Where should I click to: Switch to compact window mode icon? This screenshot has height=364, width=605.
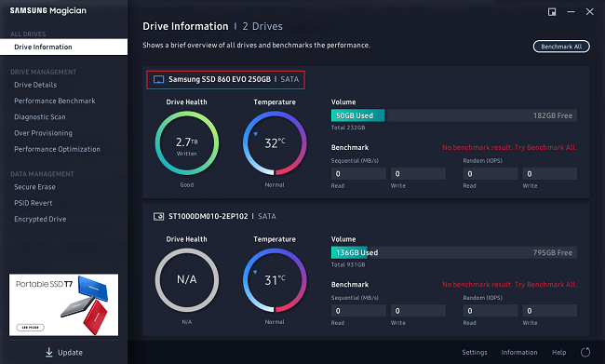pos(552,12)
